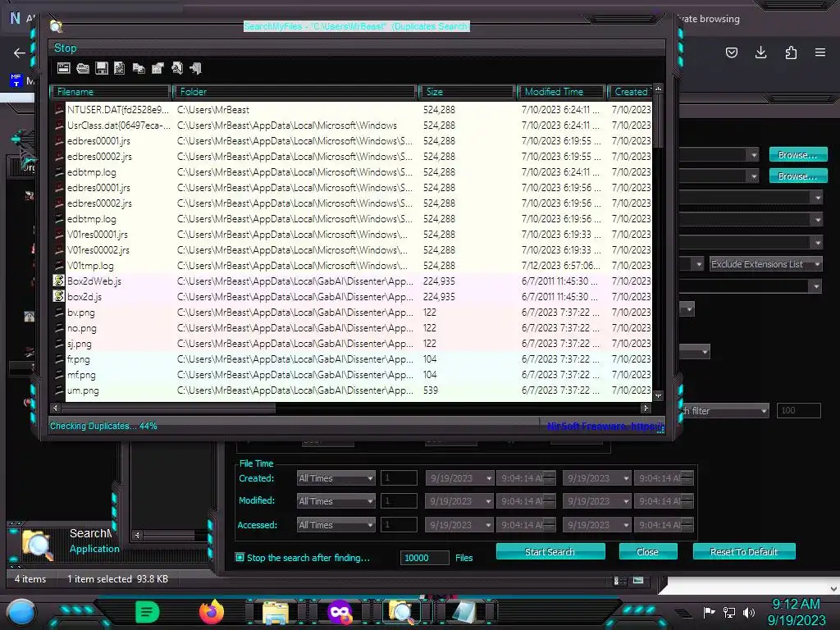Open Firefox downloads icon
The height and width of the screenshot is (630, 840).
point(760,52)
